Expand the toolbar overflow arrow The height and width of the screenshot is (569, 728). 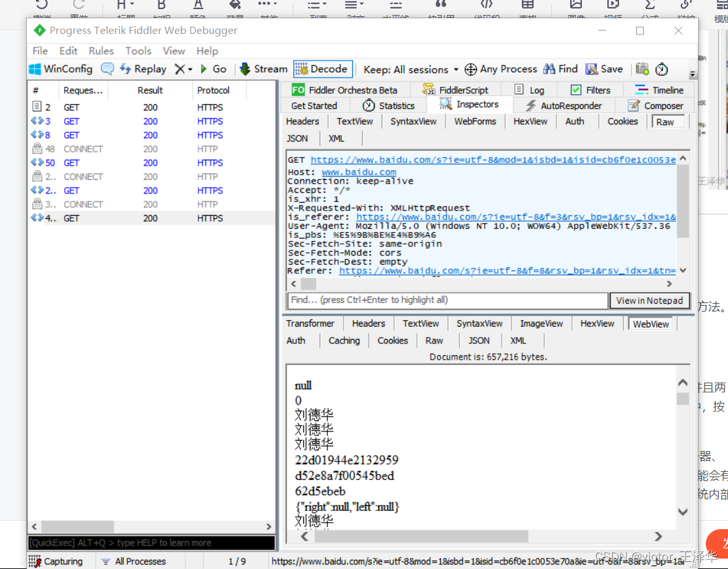(692, 74)
